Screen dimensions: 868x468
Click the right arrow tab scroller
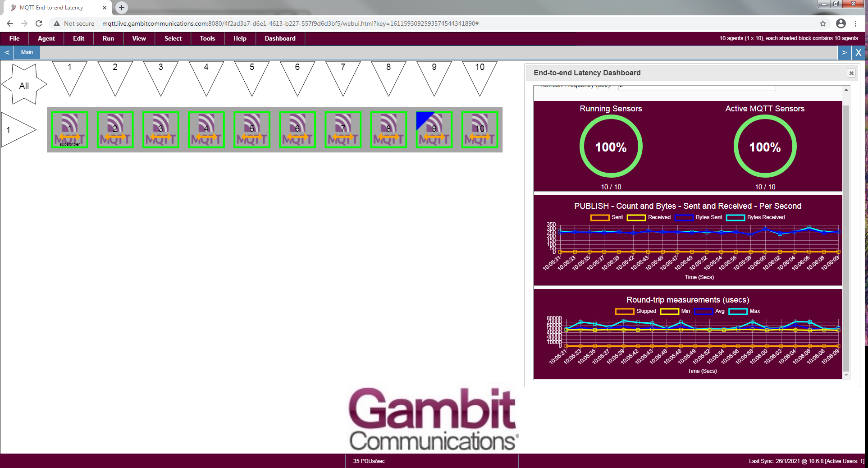[x=844, y=53]
